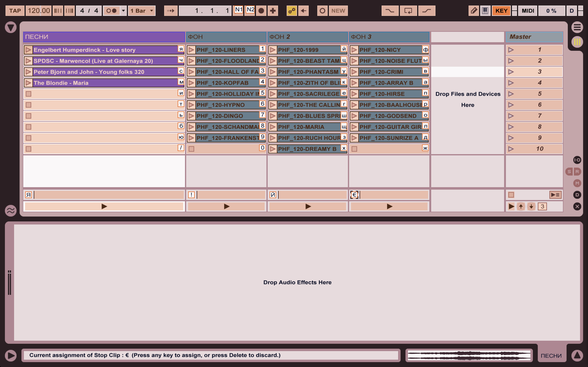Collapse the browser with the top-left triangle
Image resolution: width=588 pixels, height=367 pixels.
pos(11,27)
